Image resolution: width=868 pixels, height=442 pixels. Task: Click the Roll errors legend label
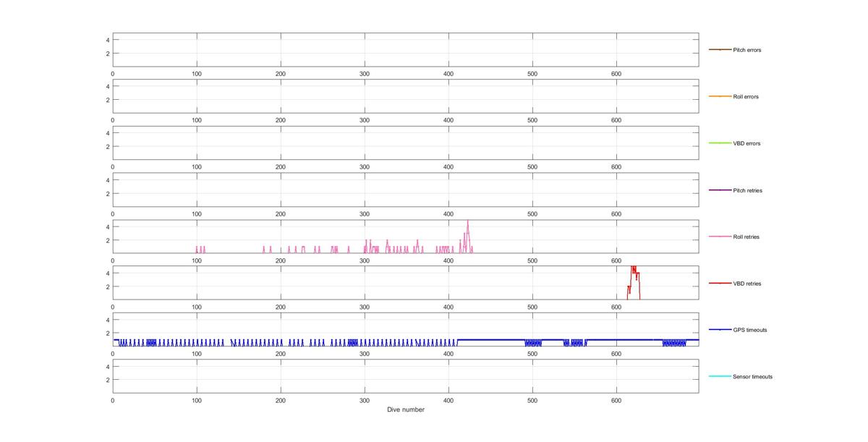pyautogui.click(x=746, y=97)
